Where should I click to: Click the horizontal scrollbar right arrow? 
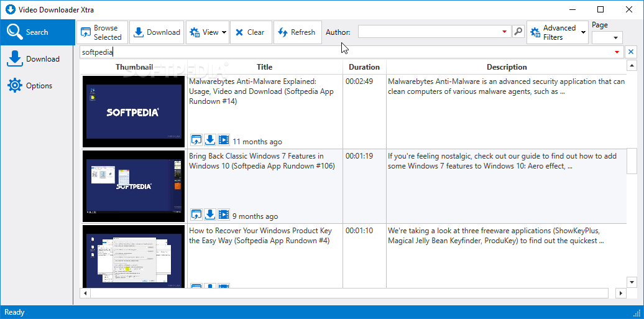(621, 293)
